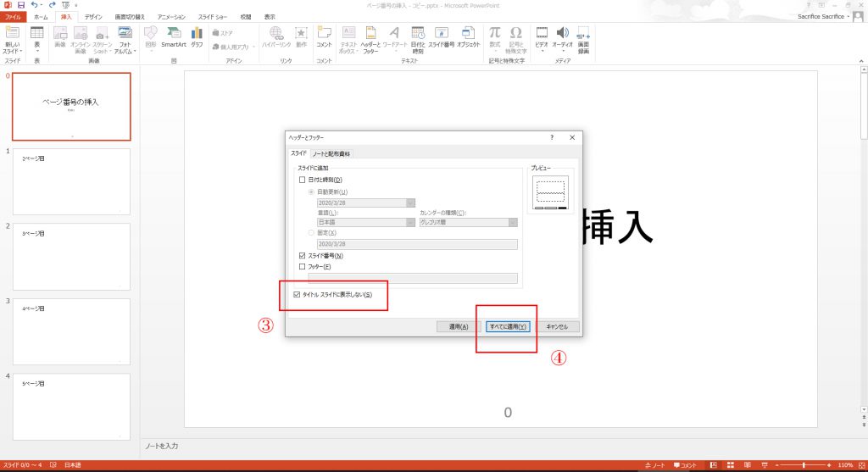
Task: Select the 固定(X) radio button
Action: (311, 233)
